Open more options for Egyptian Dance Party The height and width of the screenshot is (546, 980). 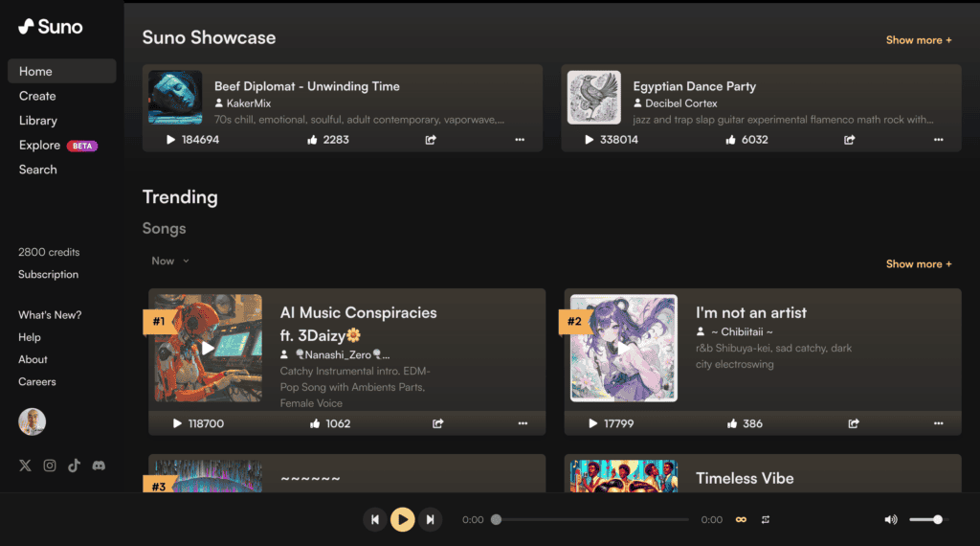938,140
